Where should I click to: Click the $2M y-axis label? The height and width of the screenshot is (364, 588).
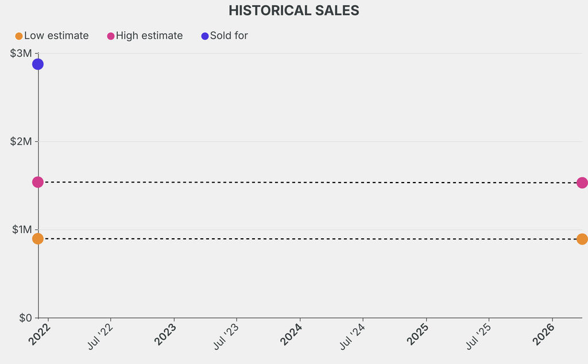coord(21,141)
